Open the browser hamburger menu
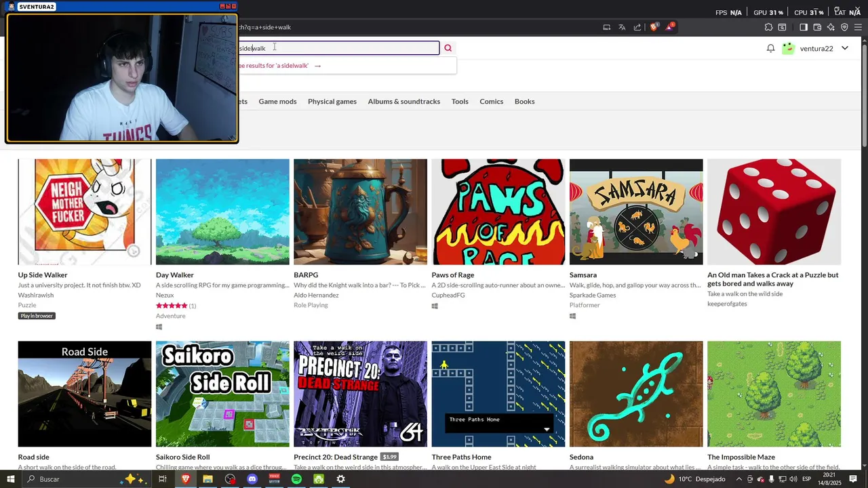 coord(858,27)
